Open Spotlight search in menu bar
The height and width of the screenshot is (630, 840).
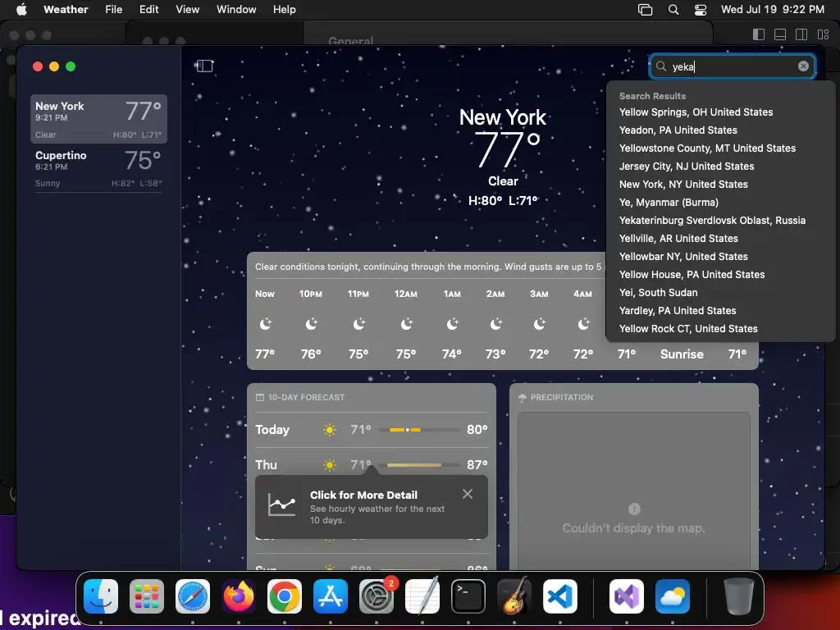[x=673, y=9]
